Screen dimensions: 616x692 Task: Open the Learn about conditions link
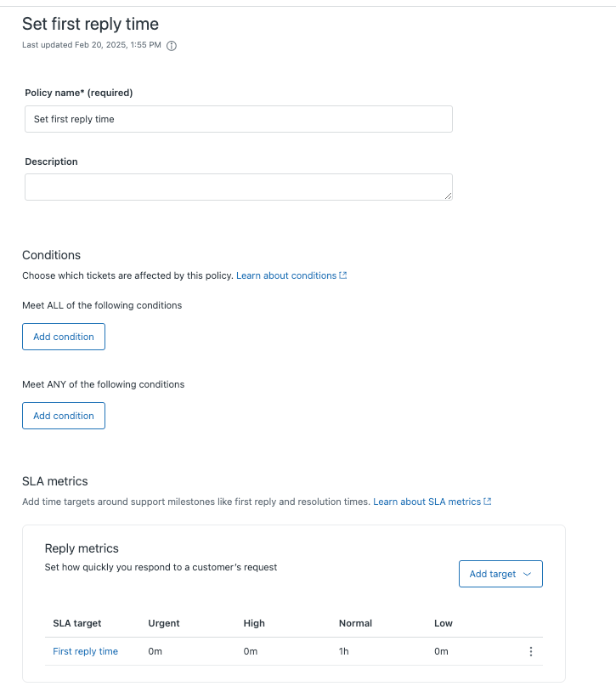click(286, 275)
